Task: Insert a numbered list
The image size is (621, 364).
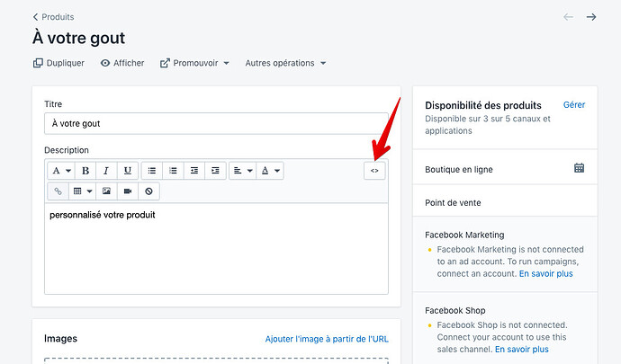Action: tap(173, 171)
